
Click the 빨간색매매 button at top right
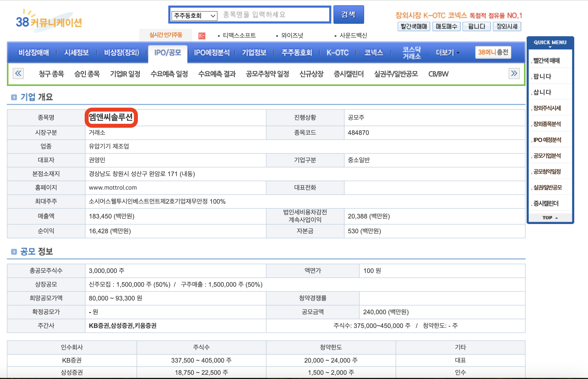click(414, 26)
